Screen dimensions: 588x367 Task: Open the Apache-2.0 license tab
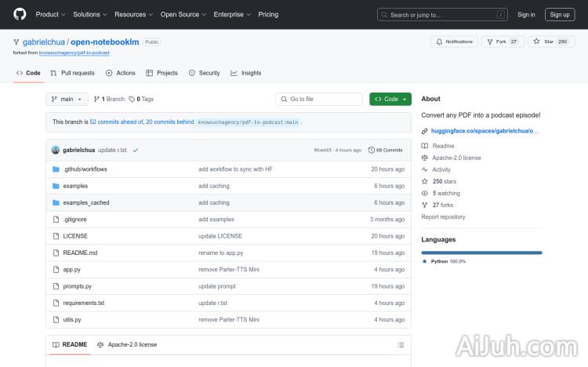pos(127,344)
